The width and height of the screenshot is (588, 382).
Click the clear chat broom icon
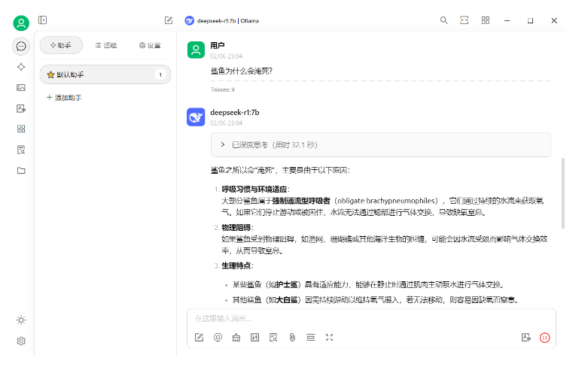pos(236,338)
